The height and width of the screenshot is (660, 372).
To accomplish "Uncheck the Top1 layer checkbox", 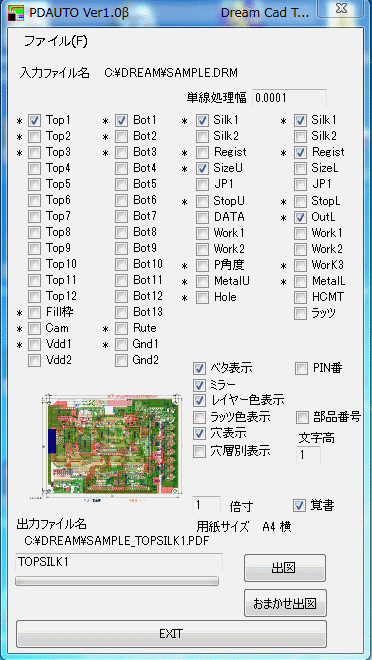I will click(35, 121).
